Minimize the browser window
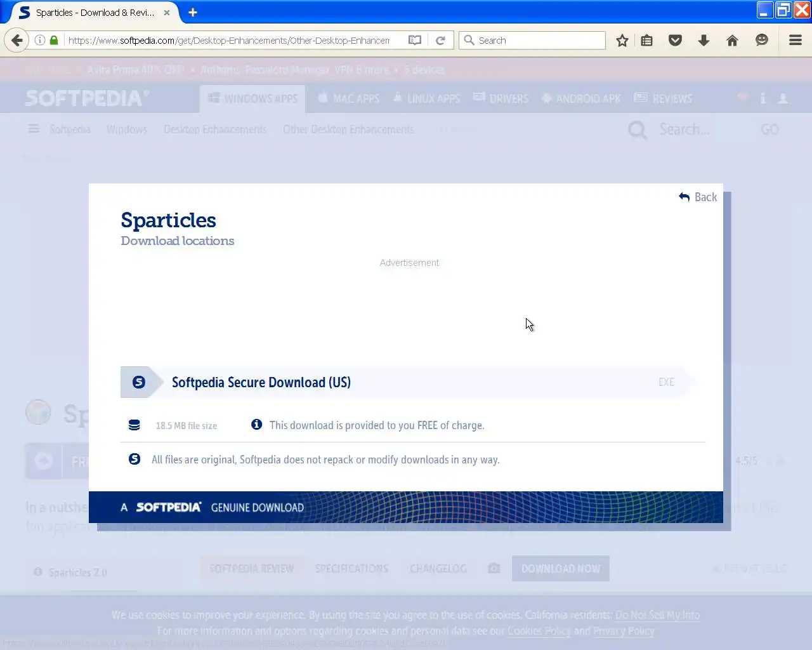This screenshot has height=650, width=812. 765,10
